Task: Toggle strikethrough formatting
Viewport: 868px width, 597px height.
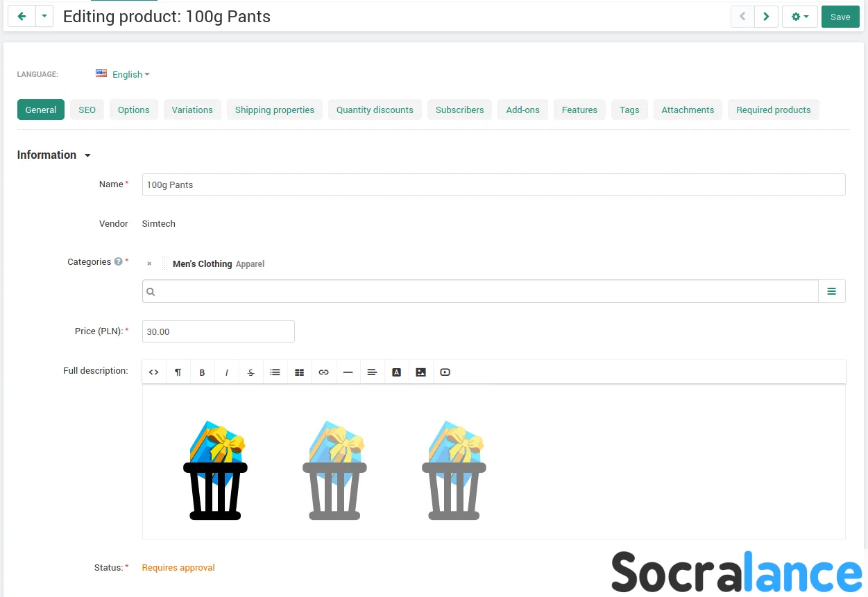Action: tap(251, 372)
